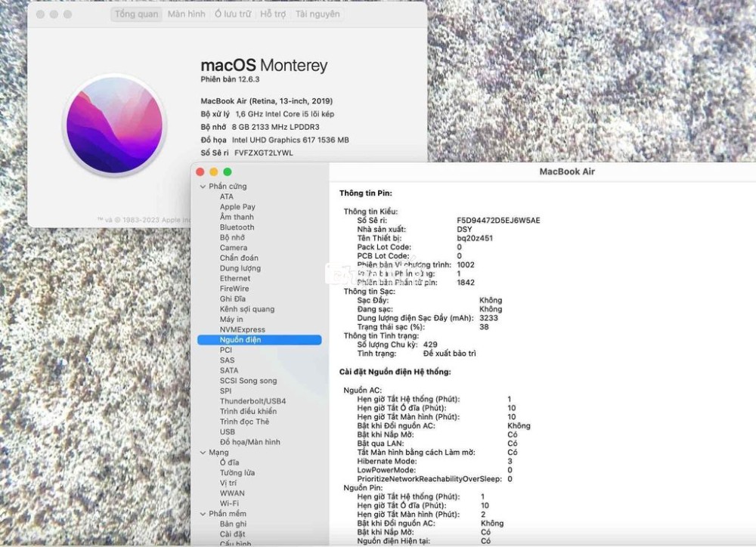Select PCI in the sidebar
Screen dimensions: 756x547
point(226,350)
